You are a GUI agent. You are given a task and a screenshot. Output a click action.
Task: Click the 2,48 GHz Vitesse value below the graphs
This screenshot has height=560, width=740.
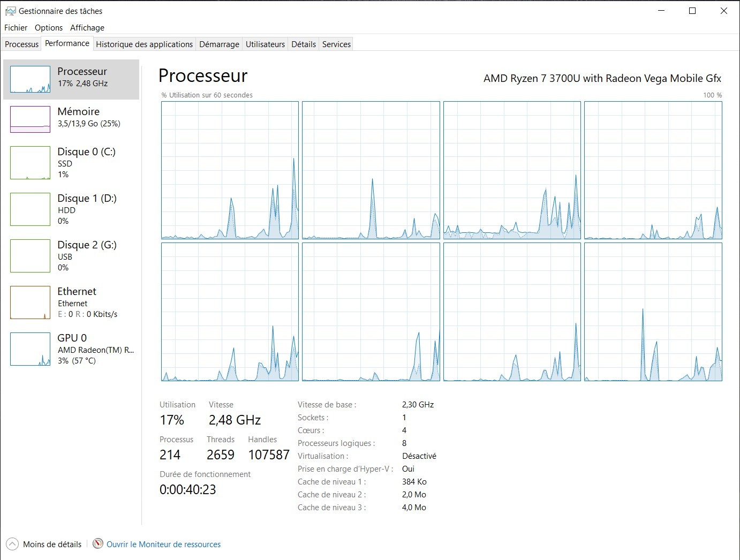(x=235, y=420)
